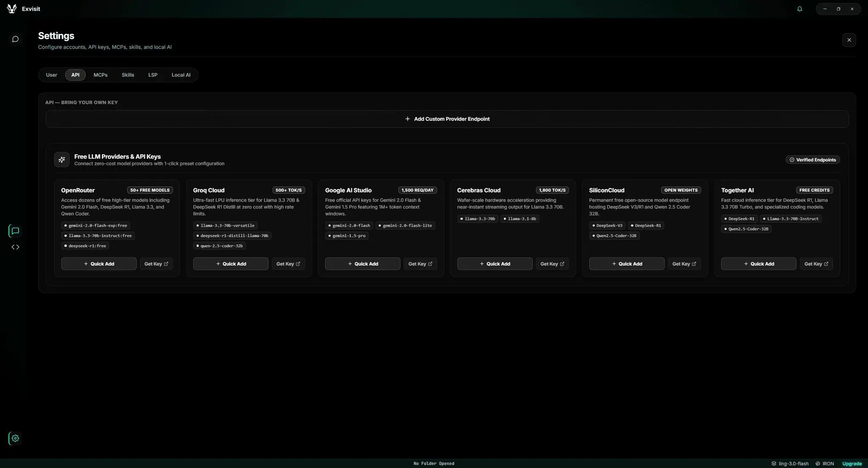Viewport: 868px width, 468px height.
Task: Get Key for Cerebras Cloud
Action: (x=552, y=264)
